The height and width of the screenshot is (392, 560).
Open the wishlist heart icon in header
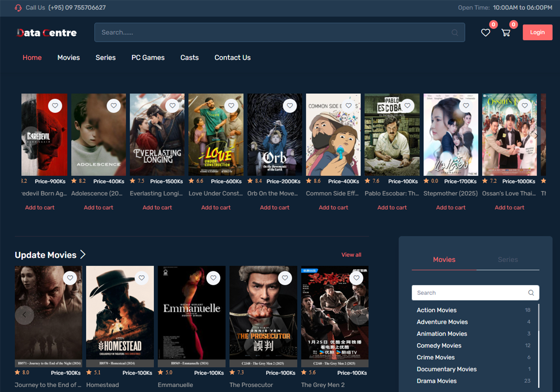pyautogui.click(x=486, y=33)
